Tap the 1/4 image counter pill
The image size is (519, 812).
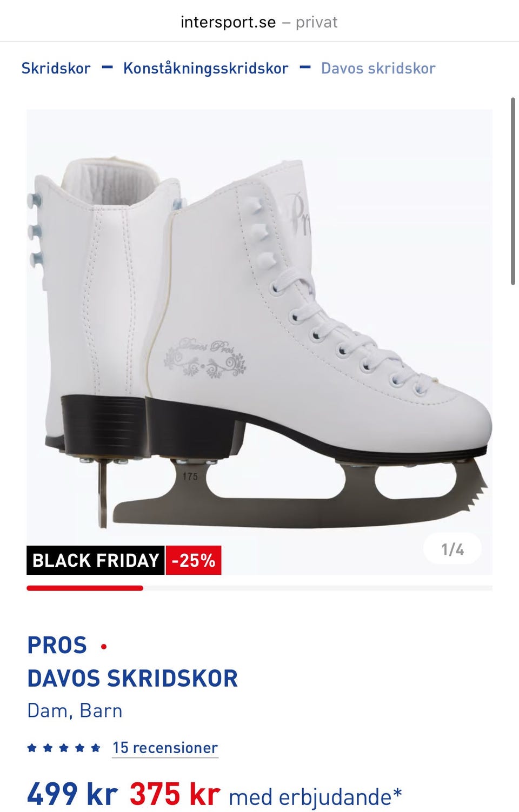click(x=453, y=549)
